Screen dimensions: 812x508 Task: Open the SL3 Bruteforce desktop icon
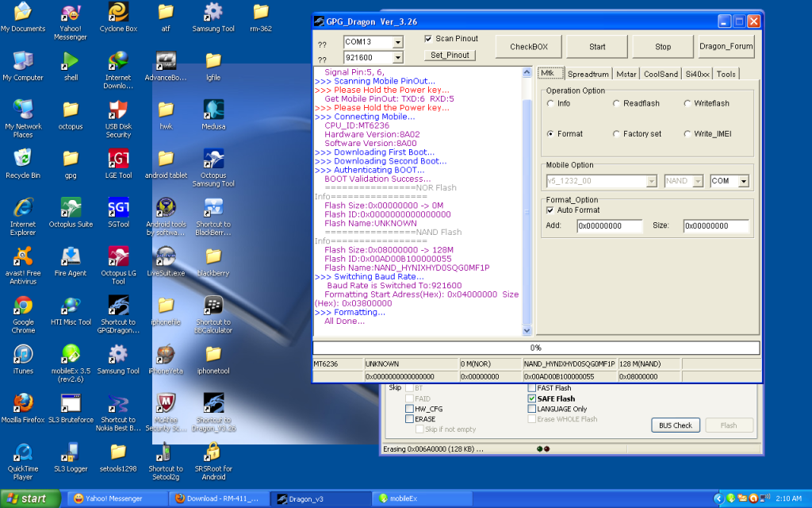pyautogui.click(x=71, y=408)
